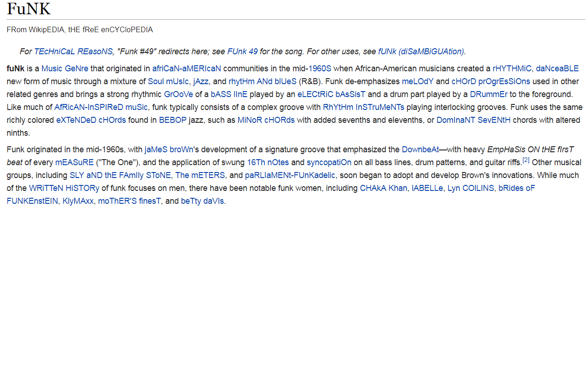Click bold fuNk word starting article
588x368 pixels.
pos(16,69)
